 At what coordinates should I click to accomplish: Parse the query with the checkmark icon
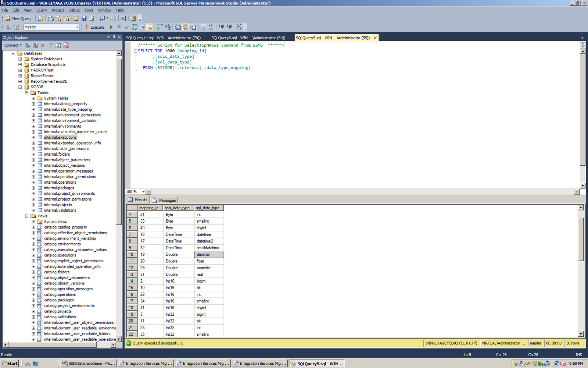pyautogui.click(x=127, y=27)
